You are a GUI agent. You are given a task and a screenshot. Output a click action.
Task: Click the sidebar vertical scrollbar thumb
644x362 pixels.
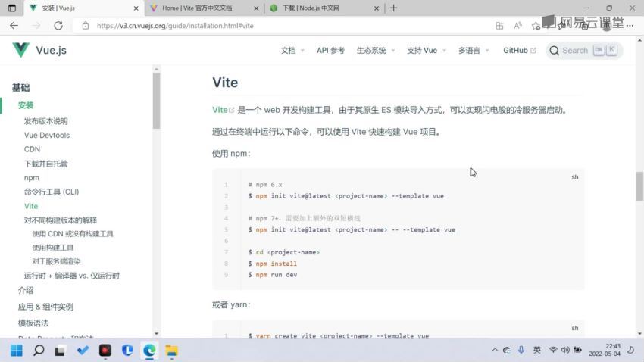(156, 102)
